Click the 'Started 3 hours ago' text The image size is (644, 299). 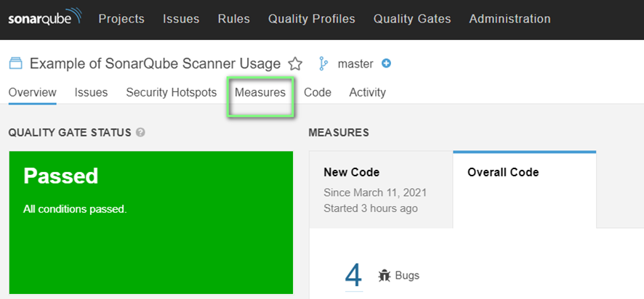pyautogui.click(x=371, y=208)
